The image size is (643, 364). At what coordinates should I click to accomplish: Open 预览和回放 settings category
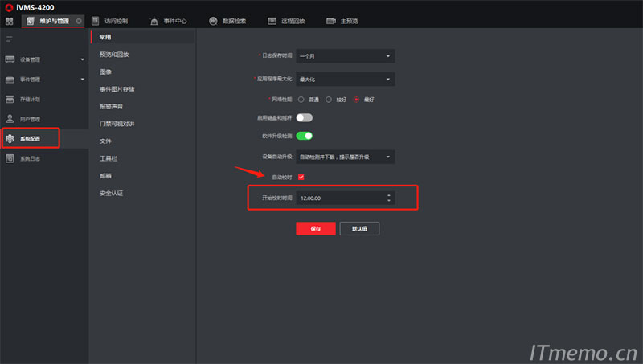pos(114,55)
